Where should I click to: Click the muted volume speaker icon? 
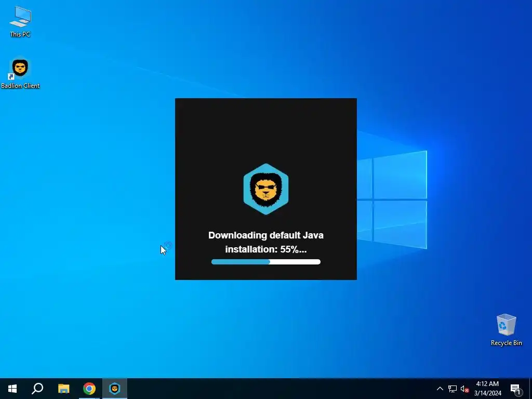coord(464,389)
